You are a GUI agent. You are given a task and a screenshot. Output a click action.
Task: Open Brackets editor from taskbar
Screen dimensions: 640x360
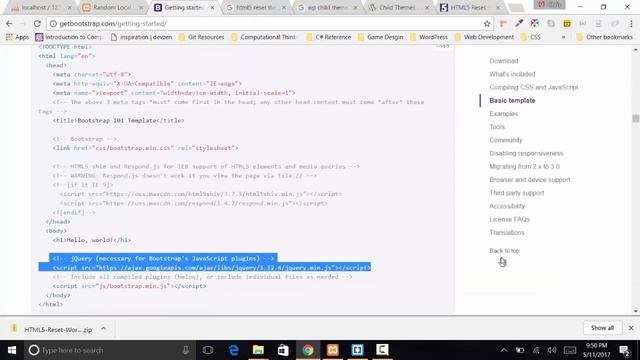coord(357,350)
